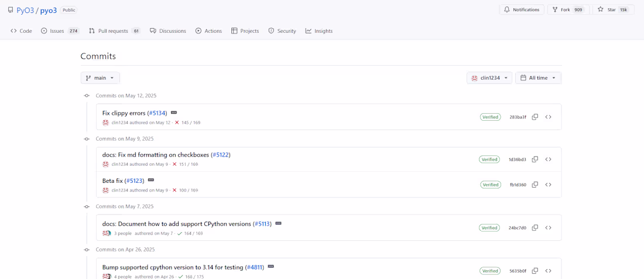This screenshot has height=279, width=644.
Task: Switch to the Projects tab
Action: (x=245, y=31)
